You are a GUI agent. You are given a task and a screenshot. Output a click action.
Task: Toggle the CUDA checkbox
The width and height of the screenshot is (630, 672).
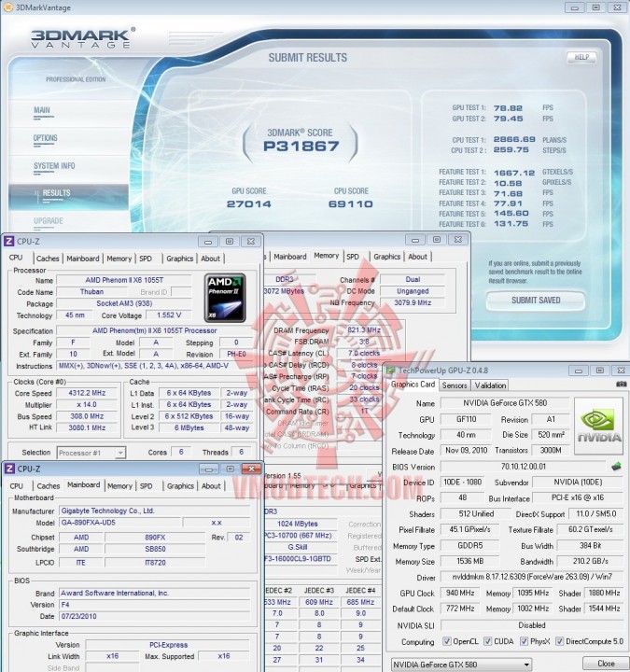[488, 641]
